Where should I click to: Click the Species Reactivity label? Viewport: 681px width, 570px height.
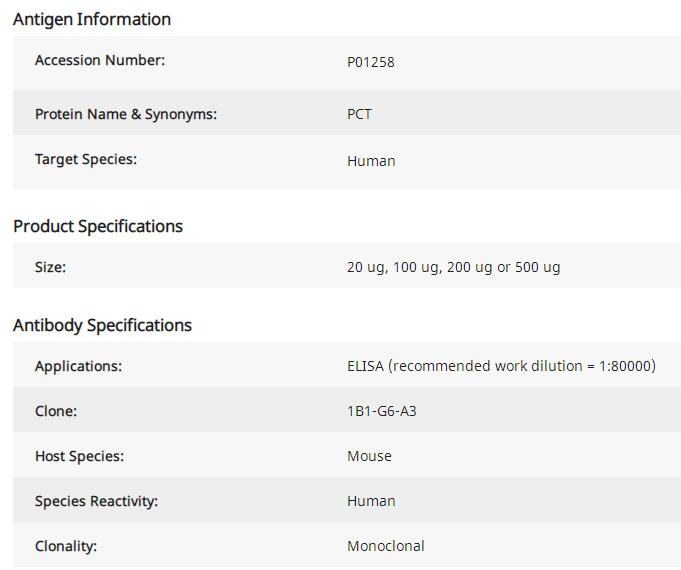[x=96, y=501]
